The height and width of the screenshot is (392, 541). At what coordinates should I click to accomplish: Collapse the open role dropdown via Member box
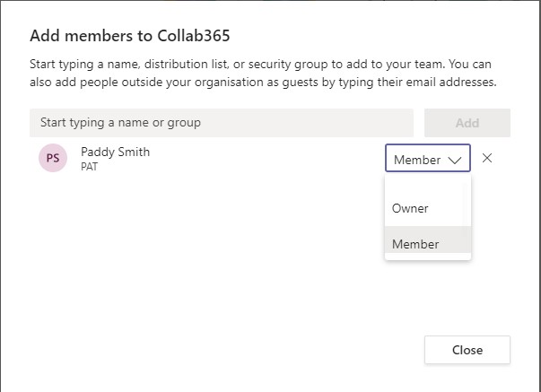pyautogui.click(x=427, y=158)
